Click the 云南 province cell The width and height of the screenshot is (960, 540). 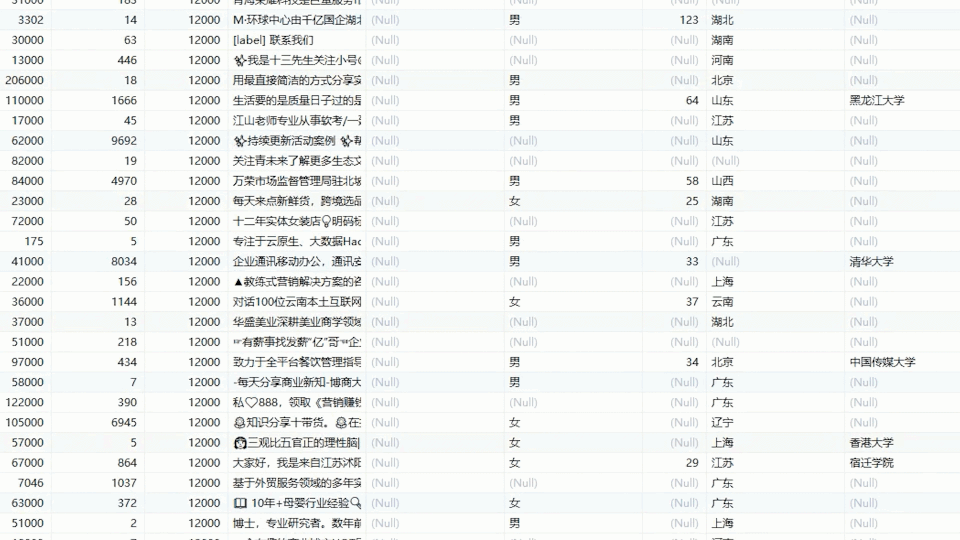722,302
